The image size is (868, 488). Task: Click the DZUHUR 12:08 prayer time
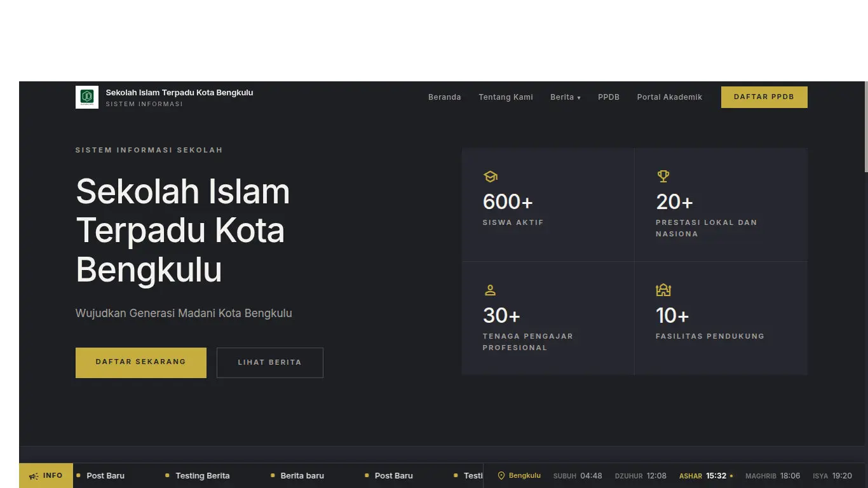pos(641,476)
